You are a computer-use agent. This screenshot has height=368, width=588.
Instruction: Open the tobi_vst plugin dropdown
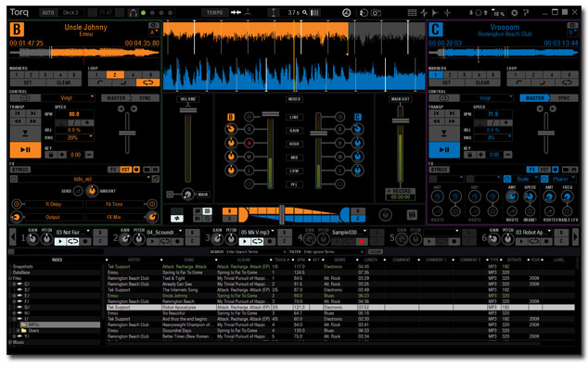point(83,179)
